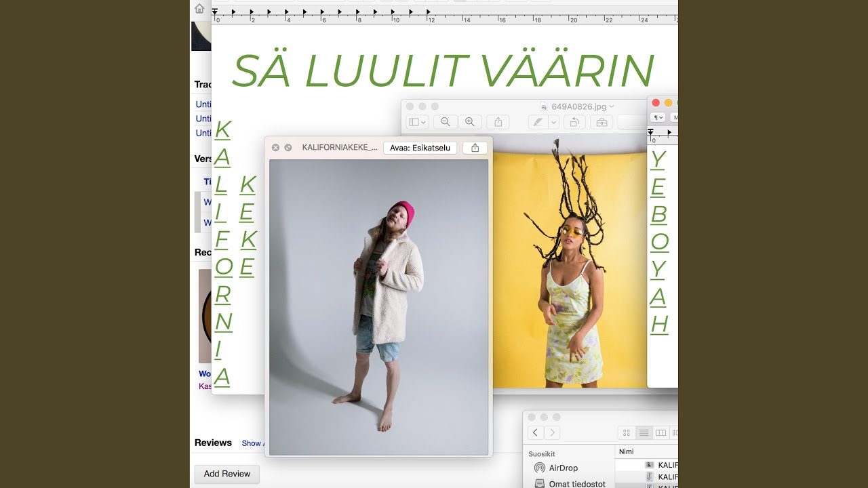Viewport: 868px width, 488px height.
Task: Go back in the Finder window
Action: click(536, 432)
